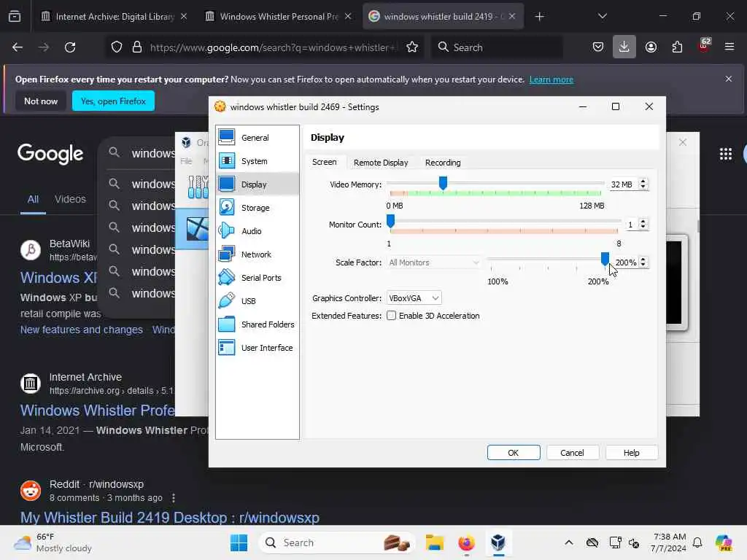Click Yes, open Firefox button
The width and height of the screenshot is (747, 560).
pyautogui.click(x=113, y=101)
